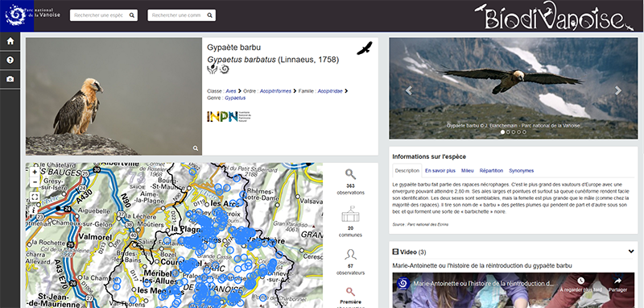Open the home icon in sidebar
Image resolution: width=644 pixels, height=308 pixels.
pos(10,41)
